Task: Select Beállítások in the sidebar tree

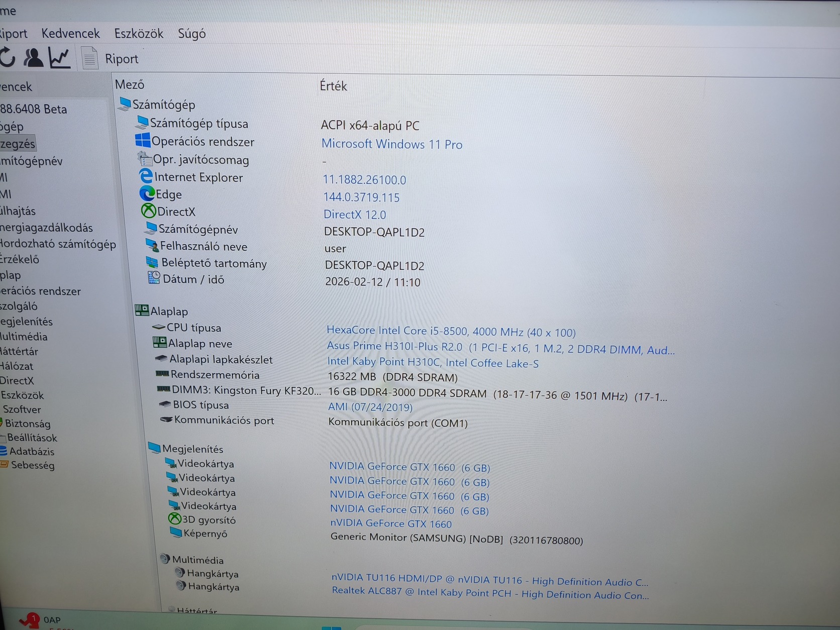Action: tap(32, 438)
